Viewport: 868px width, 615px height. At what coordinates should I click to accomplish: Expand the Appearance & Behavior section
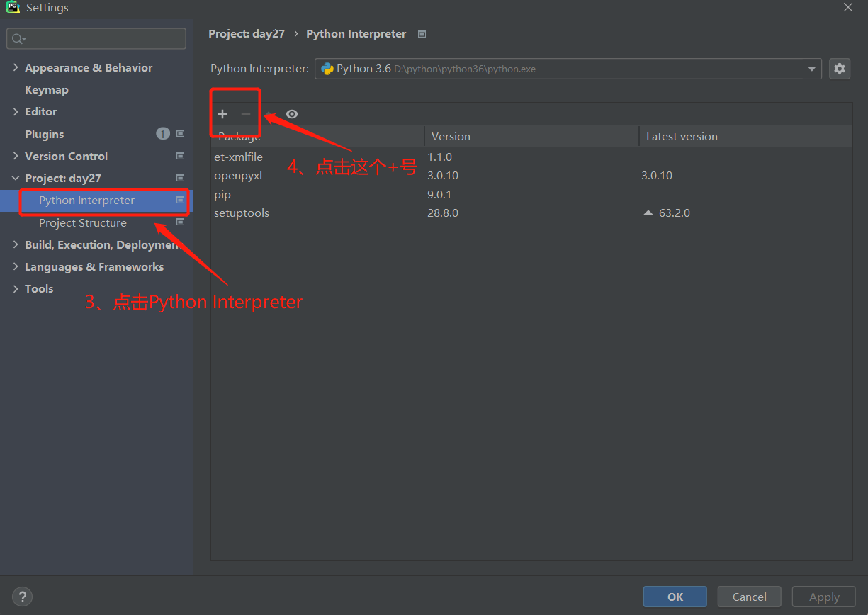click(16, 67)
